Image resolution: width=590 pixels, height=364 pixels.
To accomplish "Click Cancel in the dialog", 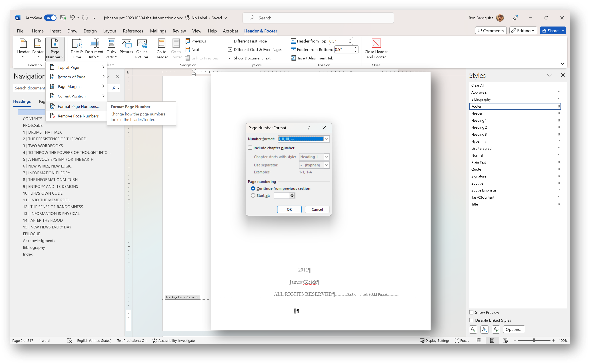I will tap(317, 209).
